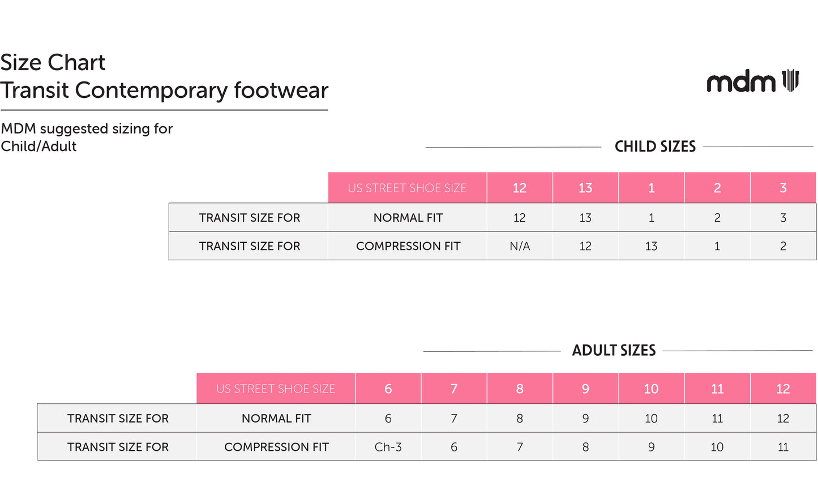Click COMPRESSION FIT label in the adult table
Image resolution: width=818 pixels, height=504 pixels.
276,447
